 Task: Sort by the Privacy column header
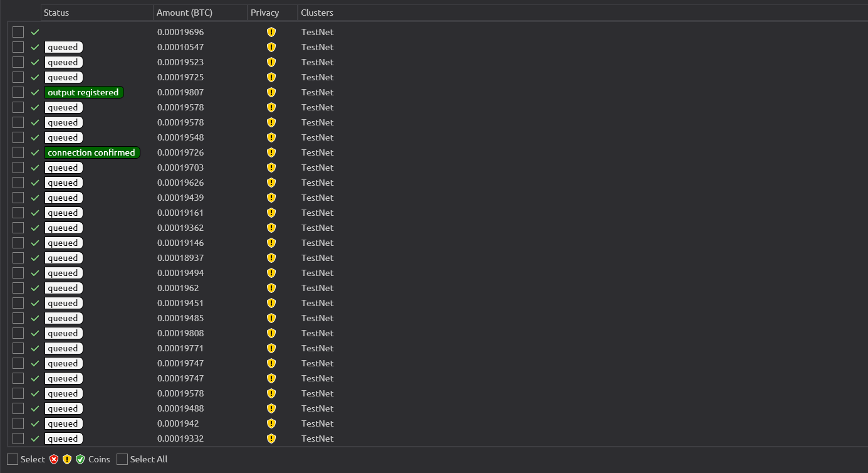click(273, 13)
